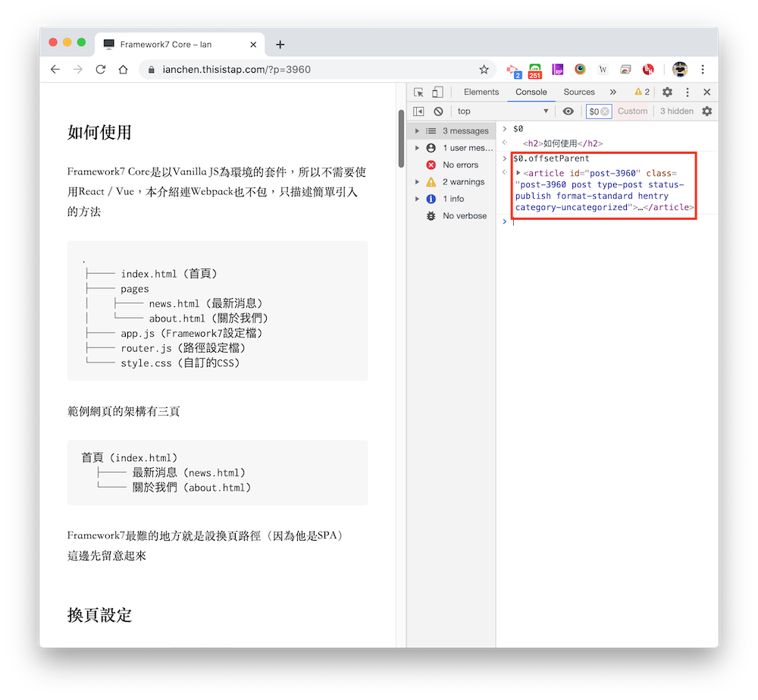Expand the 1 user messages group
The width and height of the screenshot is (758, 700).
click(417, 148)
